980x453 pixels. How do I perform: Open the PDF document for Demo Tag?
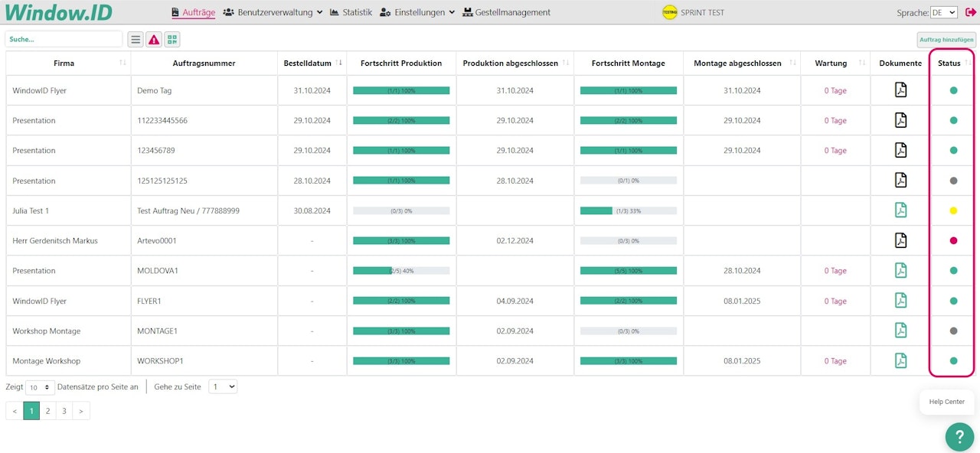pyautogui.click(x=900, y=90)
